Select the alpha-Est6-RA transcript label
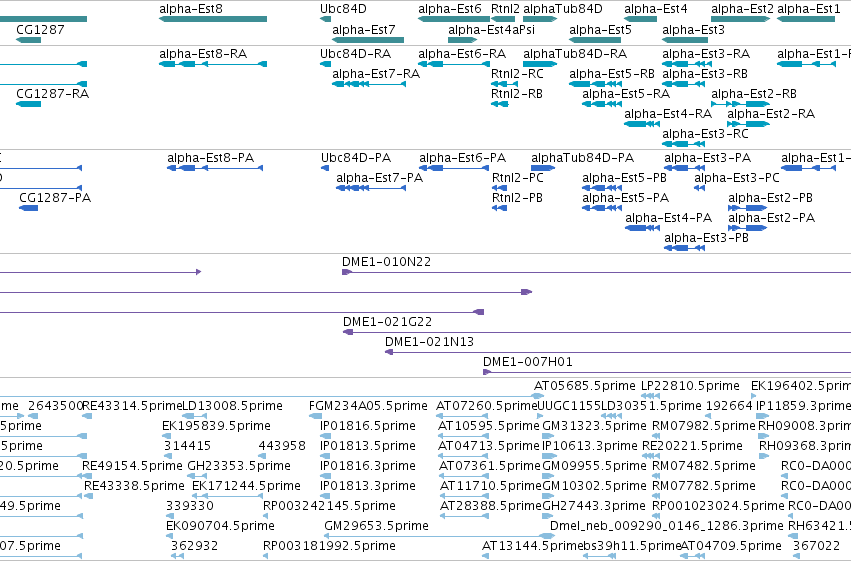 (462, 54)
